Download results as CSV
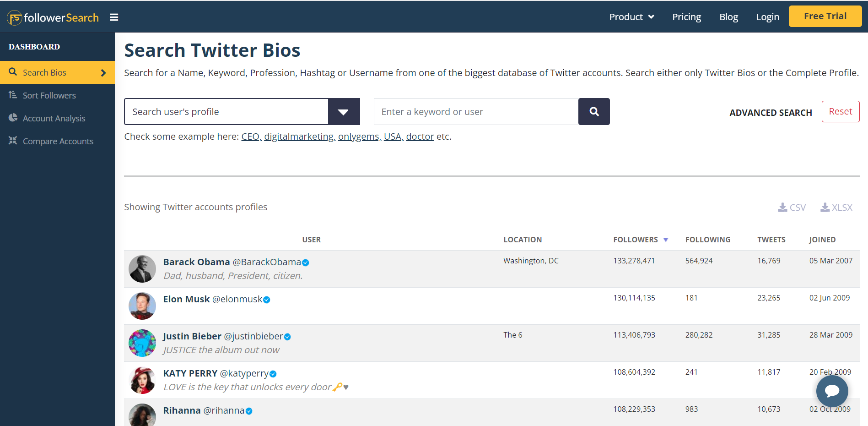Viewport: 868px width, 426px height. [792, 208]
